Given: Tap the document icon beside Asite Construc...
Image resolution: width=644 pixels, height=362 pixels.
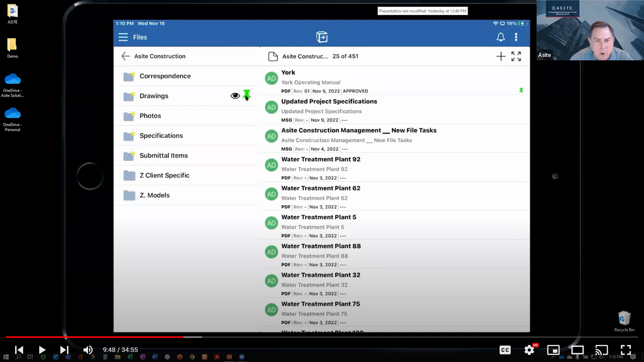Looking at the screenshot, I should pos(272,56).
